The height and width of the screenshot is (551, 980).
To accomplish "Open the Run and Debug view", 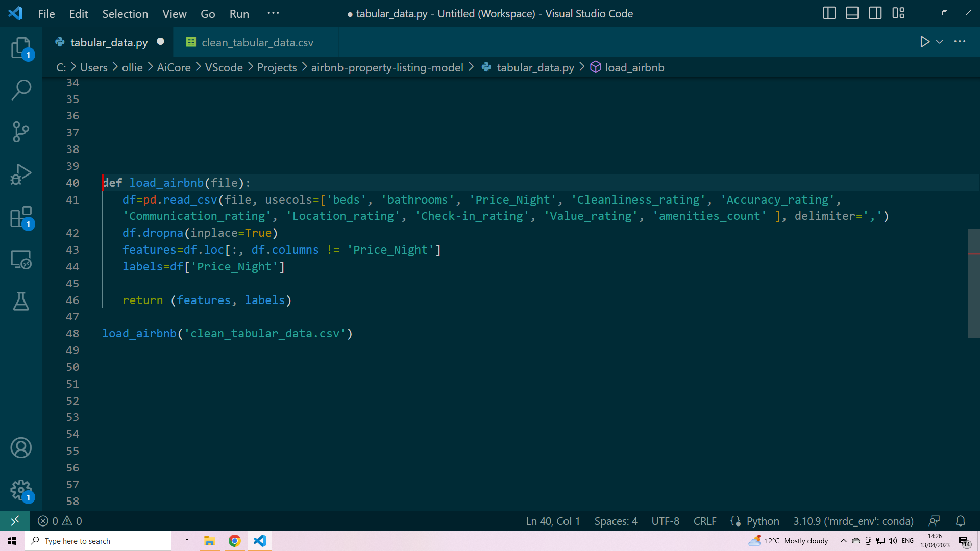I will 21,174.
